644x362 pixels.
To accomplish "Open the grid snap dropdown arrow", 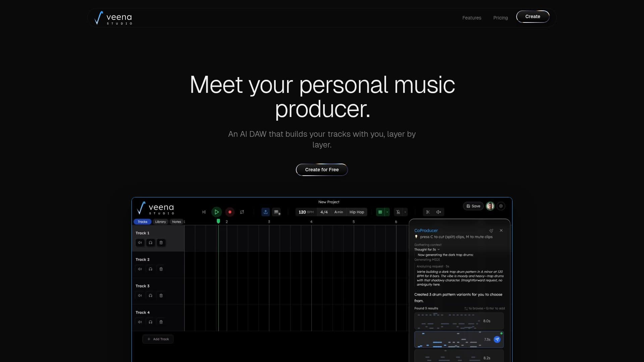I will (x=387, y=212).
